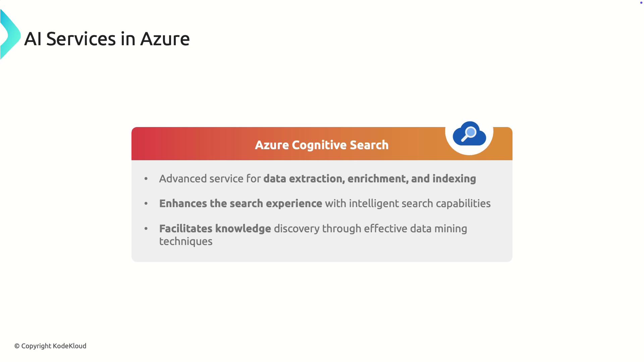The image size is (644, 362).
Task: Click the "Copyright KodeKloud" footer text
Action: [54, 346]
